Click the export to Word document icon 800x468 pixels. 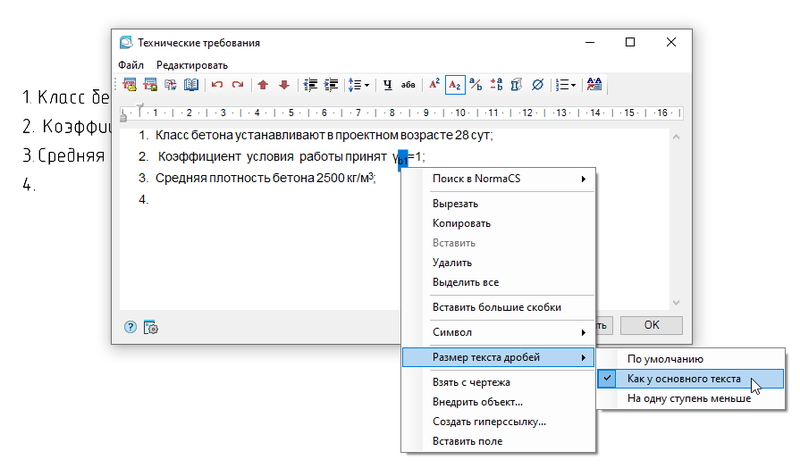click(170, 85)
